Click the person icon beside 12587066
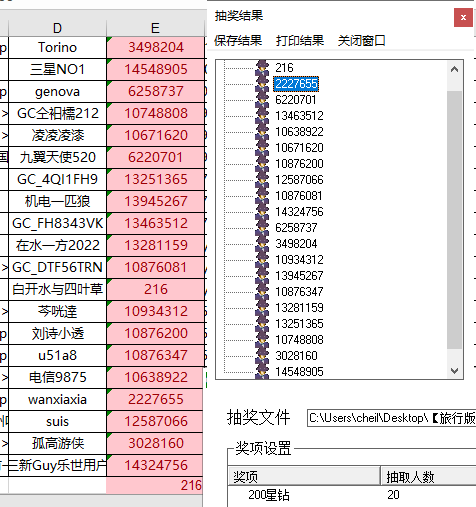The width and height of the screenshot is (476, 507). point(262,180)
